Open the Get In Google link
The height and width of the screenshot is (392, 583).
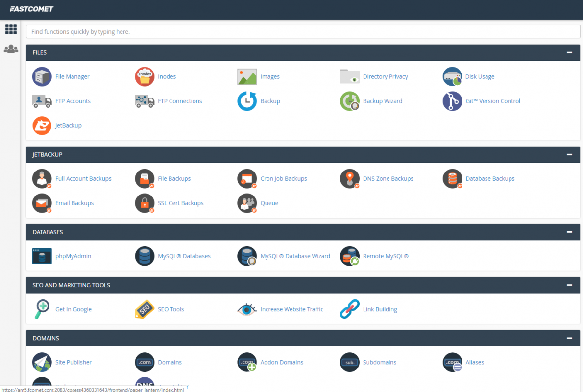pos(73,309)
